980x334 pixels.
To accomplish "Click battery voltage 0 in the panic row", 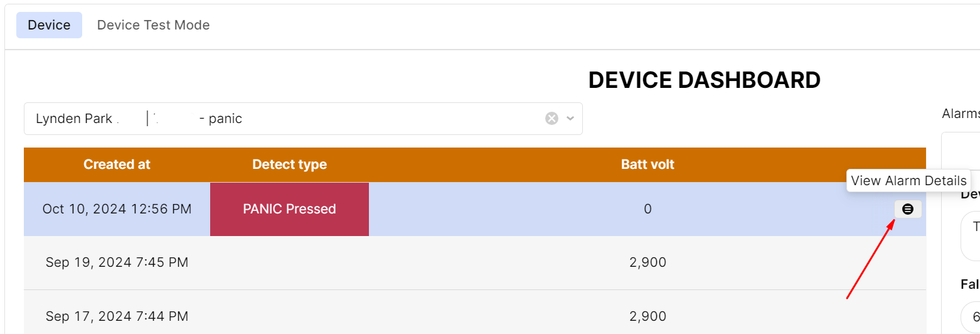I will (647, 209).
